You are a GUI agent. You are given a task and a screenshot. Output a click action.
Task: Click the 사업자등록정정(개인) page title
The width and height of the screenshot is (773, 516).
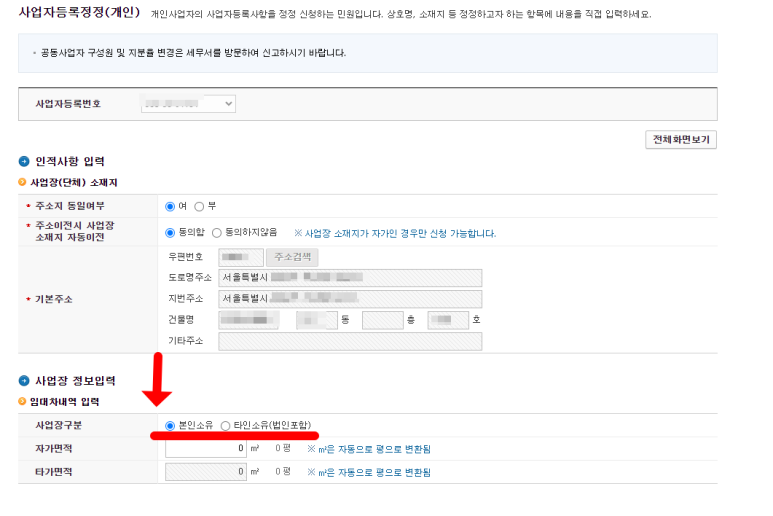tap(79, 12)
